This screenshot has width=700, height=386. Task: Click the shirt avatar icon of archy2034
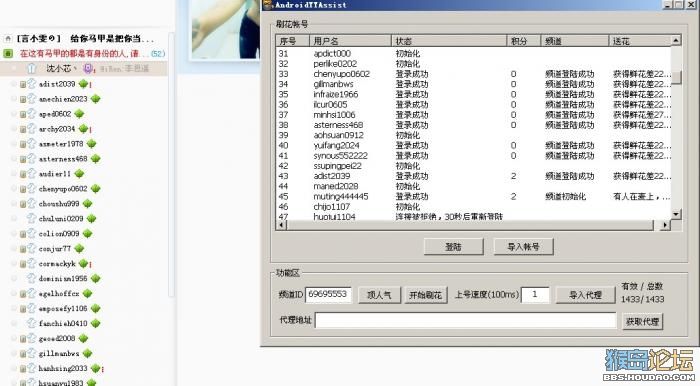[31, 129]
